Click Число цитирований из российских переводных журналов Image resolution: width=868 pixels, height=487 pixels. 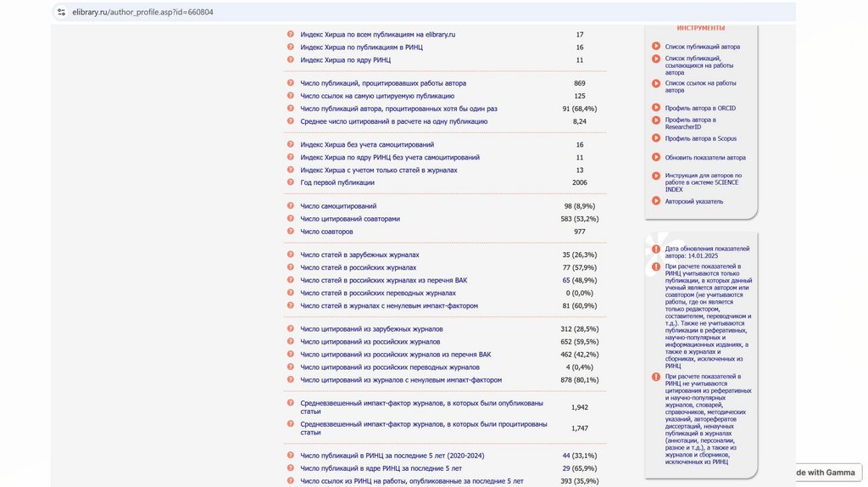click(390, 367)
